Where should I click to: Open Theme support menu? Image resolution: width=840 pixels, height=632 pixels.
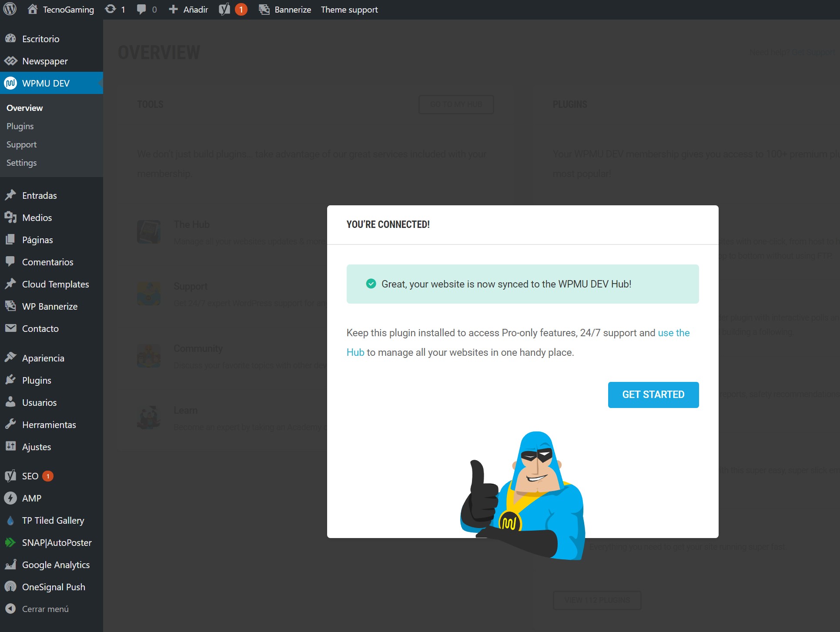pyautogui.click(x=349, y=10)
